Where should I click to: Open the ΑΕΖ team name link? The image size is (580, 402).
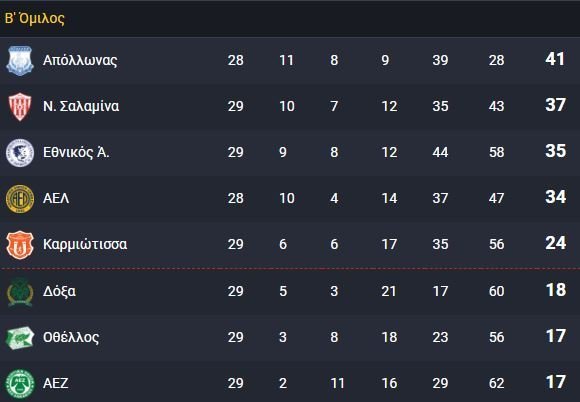[56, 383]
